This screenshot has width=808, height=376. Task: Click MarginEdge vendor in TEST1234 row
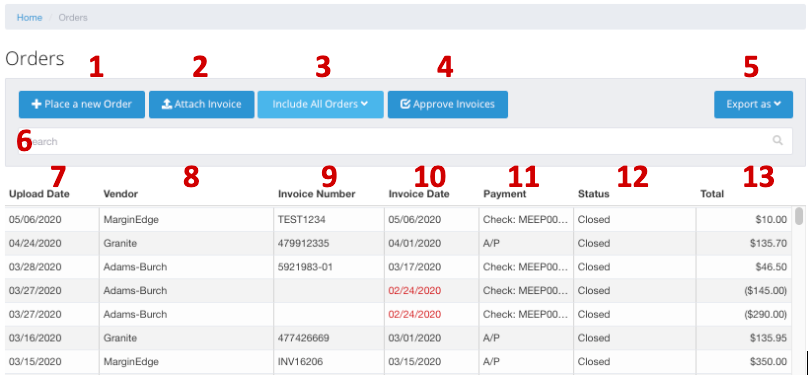point(131,219)
